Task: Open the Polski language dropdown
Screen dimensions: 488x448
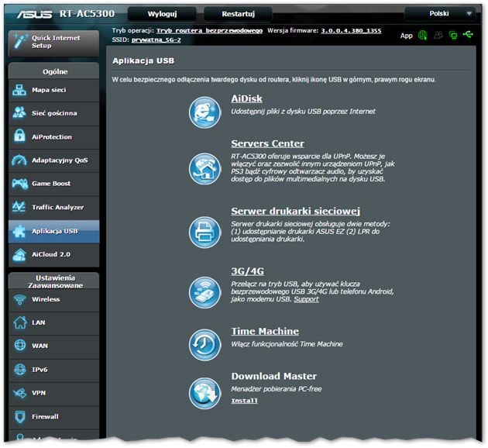Action: coord(440,14)
